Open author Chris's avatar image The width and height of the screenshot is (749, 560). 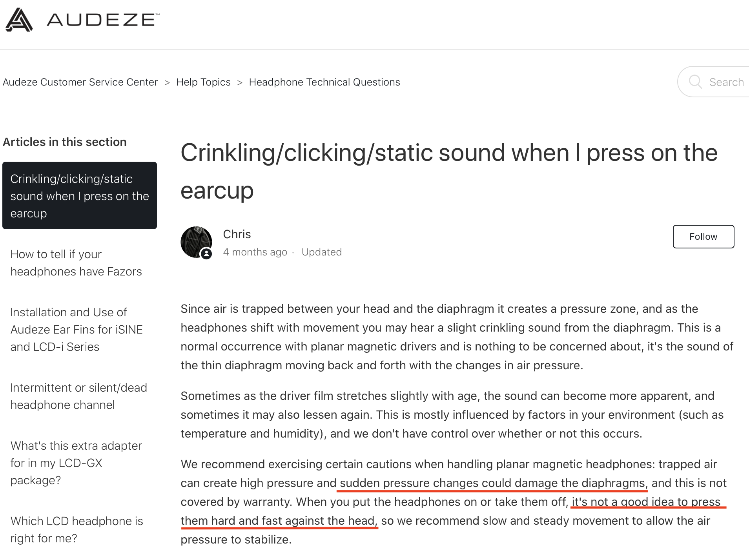click(x=196, y=242)
